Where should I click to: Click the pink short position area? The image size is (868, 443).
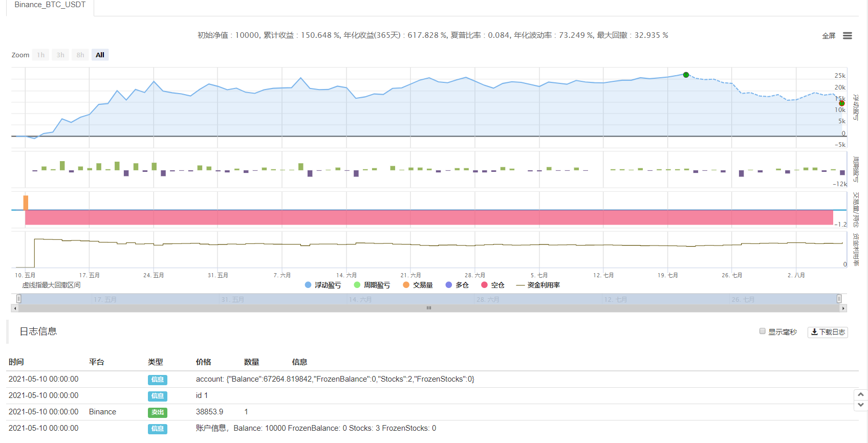429,217
